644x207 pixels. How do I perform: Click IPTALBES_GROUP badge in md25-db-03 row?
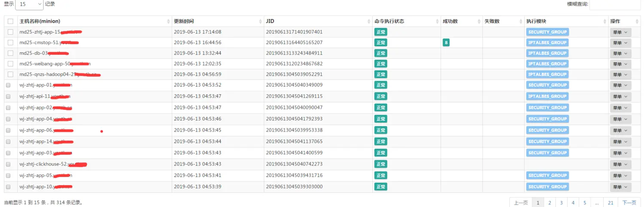[x=547, y=53]
